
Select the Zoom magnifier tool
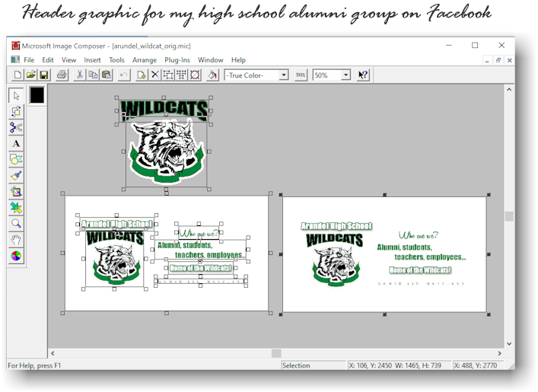tap(16, 224)
